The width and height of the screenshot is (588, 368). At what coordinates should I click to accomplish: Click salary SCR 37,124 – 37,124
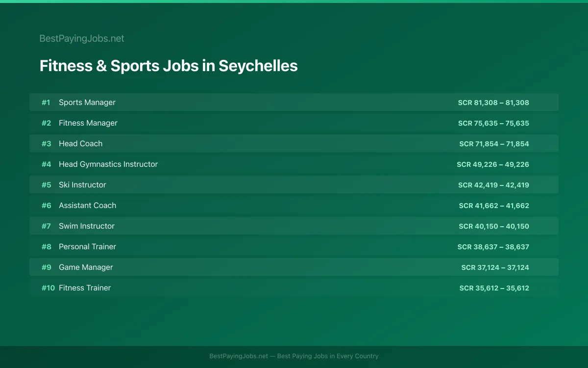495,267
